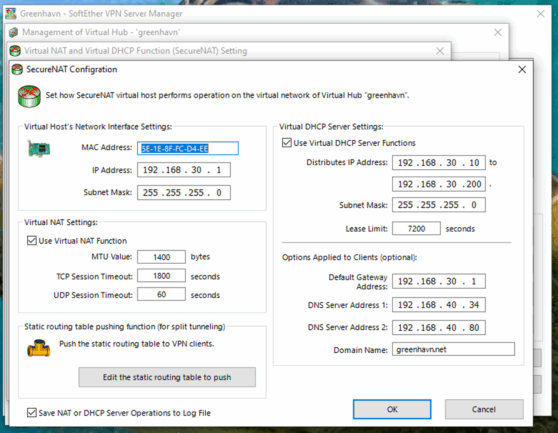This screenshot has width=558, height=433.
Task: Click the Lease Limit field
Action: tap(416, 228)
